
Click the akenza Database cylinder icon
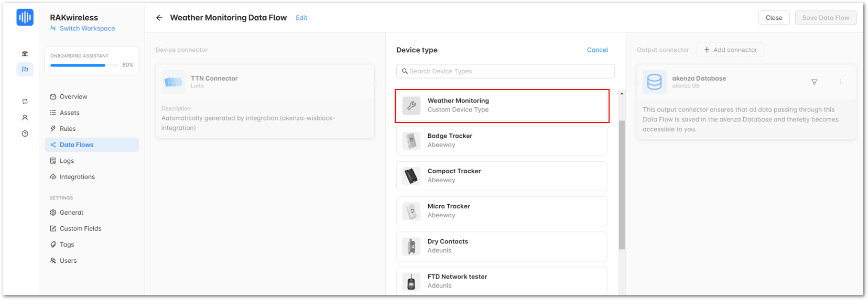pyautogui.click(x=654, y=82)
